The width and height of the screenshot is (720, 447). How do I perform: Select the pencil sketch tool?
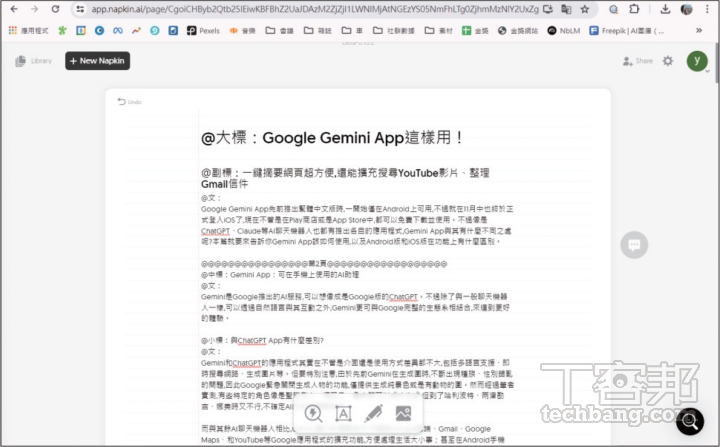click(x=373, y=413)
